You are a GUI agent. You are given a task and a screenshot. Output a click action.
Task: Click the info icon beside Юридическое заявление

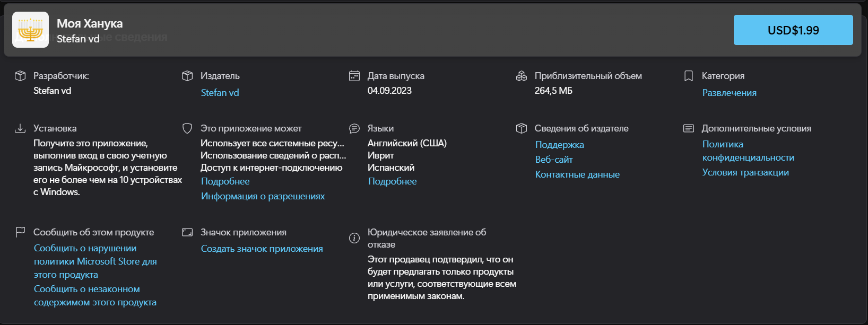(x=354, y=238)
